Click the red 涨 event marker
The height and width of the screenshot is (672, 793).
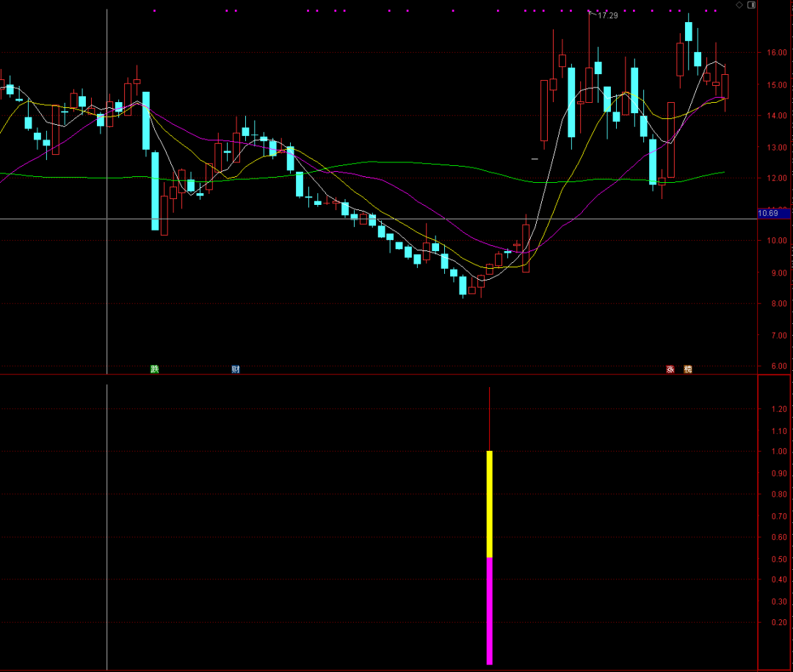[670, 369]
